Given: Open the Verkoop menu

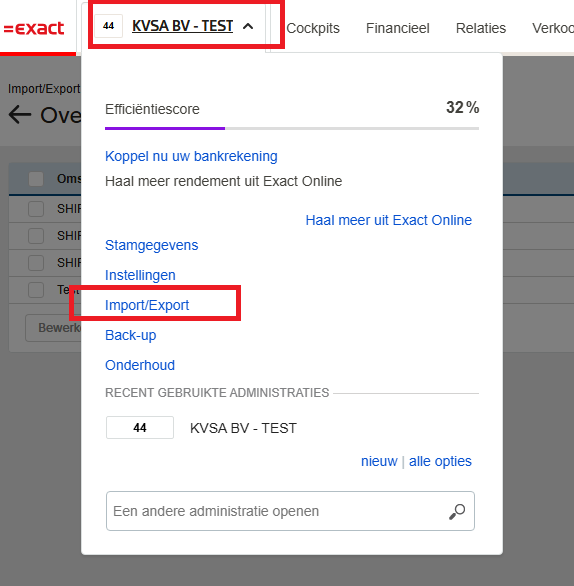Looking at the screenshot, I should pyautogui.click(x=553, y=28).
